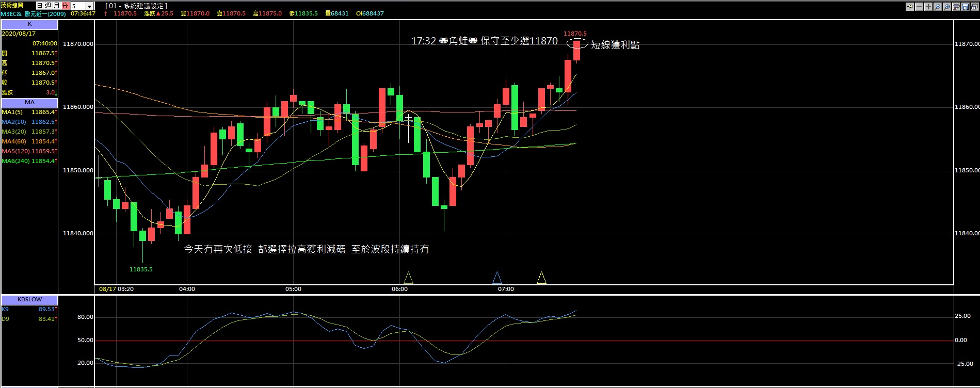The height and width of the screenshot is (388, 980).
Task: Click the 買11870.0 bid value
Action: pyautogui.click(x=195, y=13)
